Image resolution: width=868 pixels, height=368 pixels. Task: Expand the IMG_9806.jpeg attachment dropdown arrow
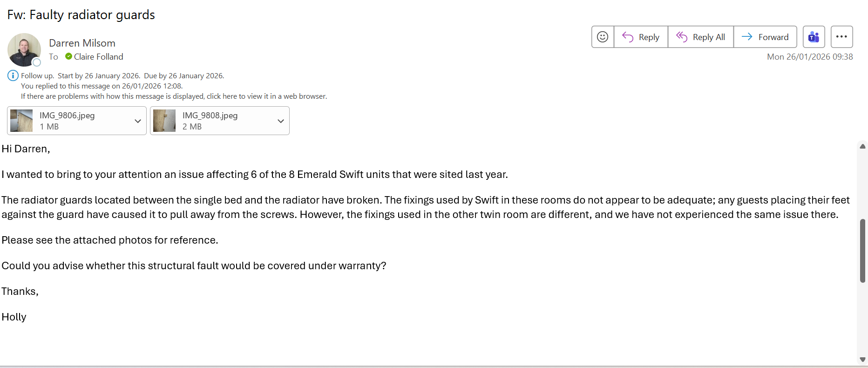tap(138, 121)
